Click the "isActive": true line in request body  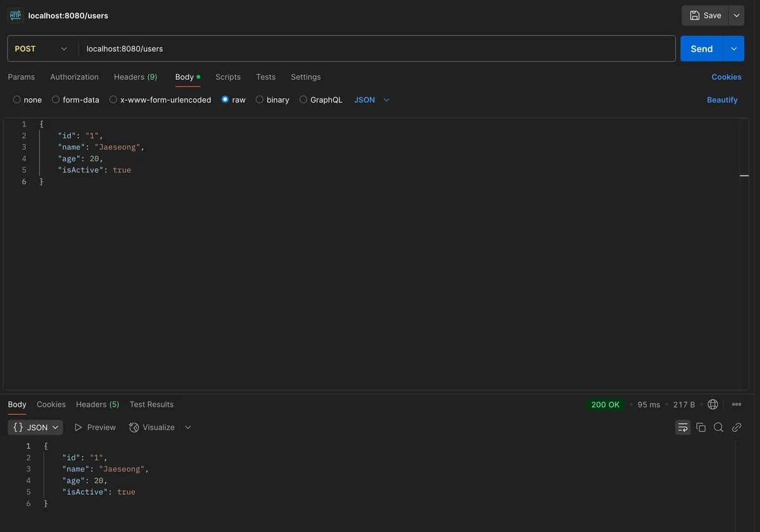coord(94,170)
